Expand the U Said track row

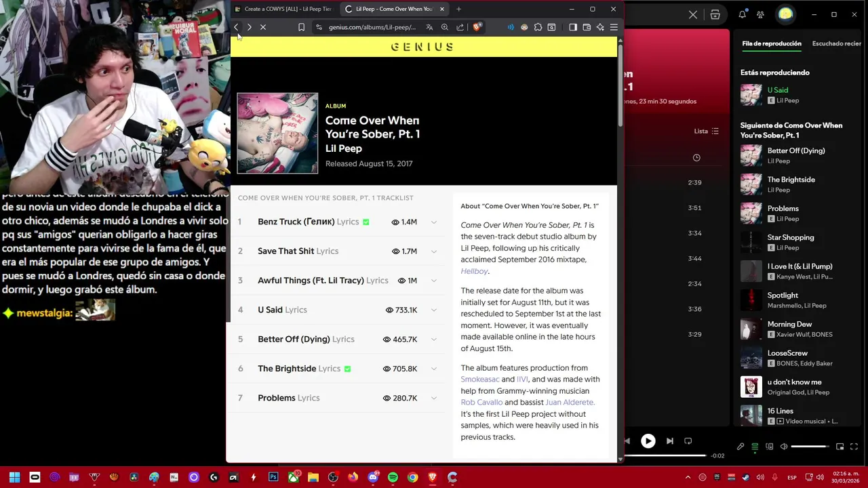pos(434,310)
